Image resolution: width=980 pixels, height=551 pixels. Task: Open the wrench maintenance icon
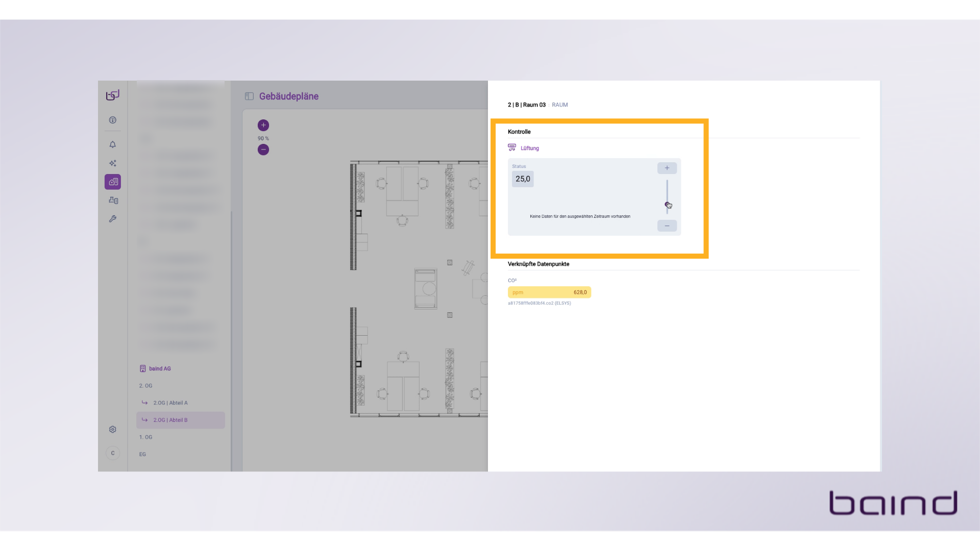pyautogui.click(x=113, y=219)
